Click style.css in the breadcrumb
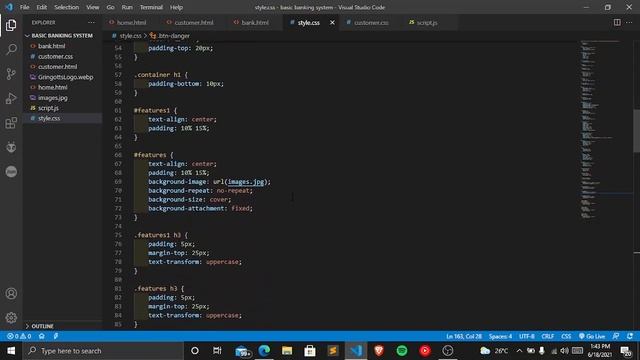The height and width of the screenshot is (360, 640). tap(130, 36)
